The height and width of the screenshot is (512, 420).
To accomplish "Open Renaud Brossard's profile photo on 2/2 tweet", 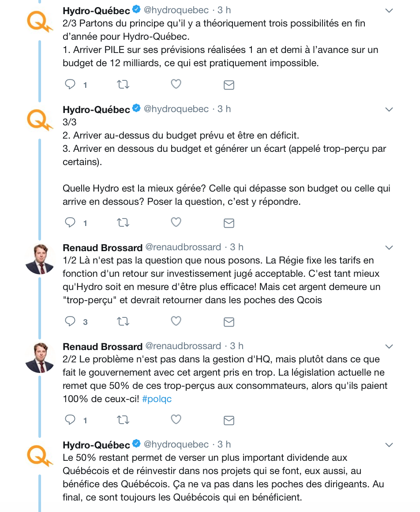I will point(40,358).
